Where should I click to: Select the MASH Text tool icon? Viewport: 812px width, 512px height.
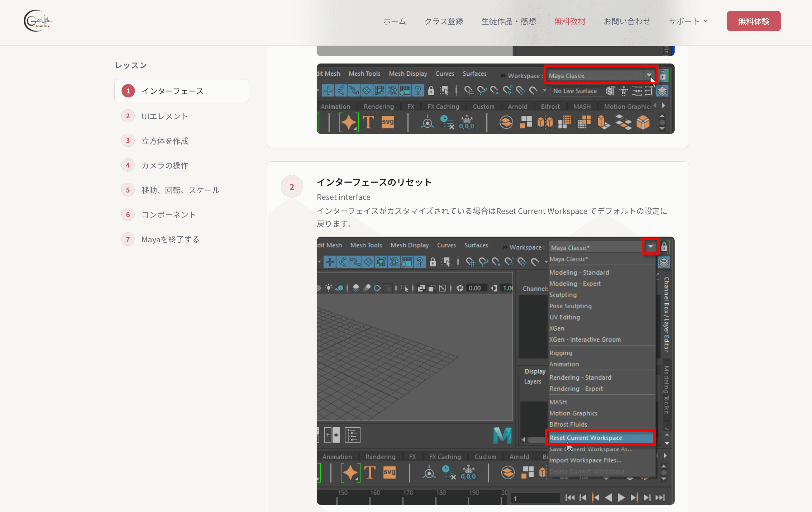pos(368,122)
